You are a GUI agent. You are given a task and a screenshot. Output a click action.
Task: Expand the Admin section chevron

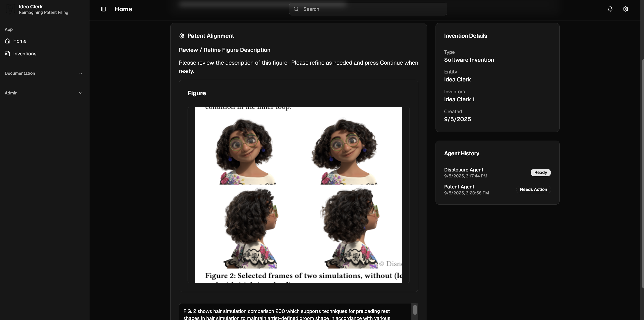coord(80,93)
